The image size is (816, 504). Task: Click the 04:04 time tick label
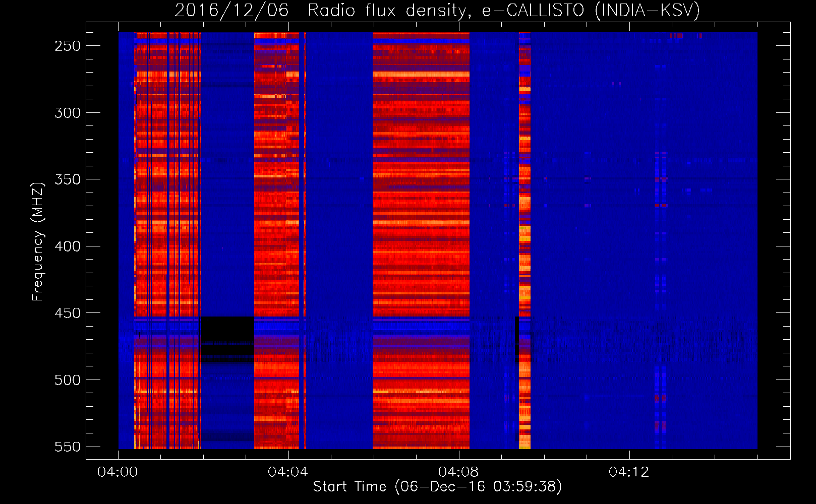tap(288, 472)
